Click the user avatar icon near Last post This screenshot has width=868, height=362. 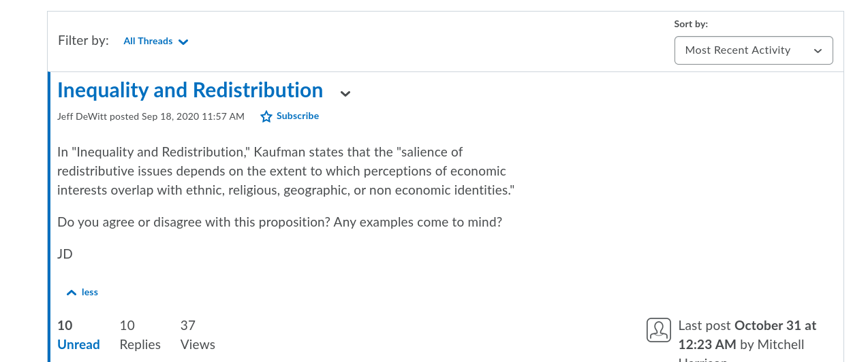coord(659,330)
